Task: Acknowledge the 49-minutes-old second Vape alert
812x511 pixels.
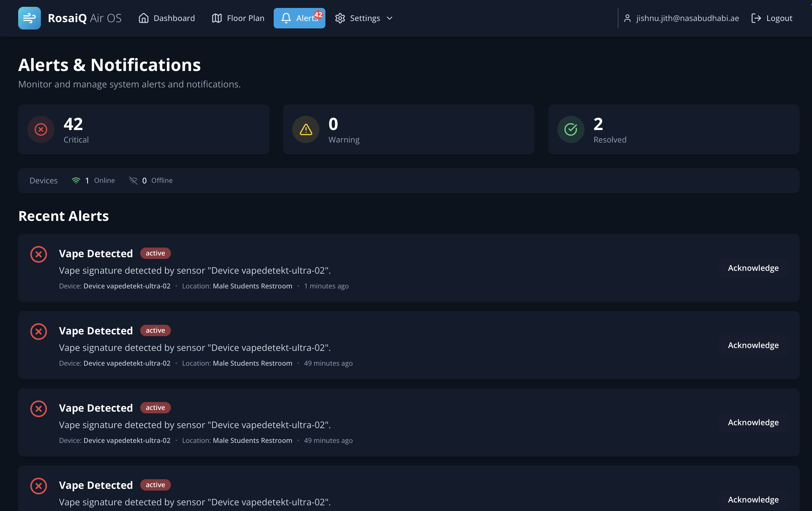Action: 753,345
